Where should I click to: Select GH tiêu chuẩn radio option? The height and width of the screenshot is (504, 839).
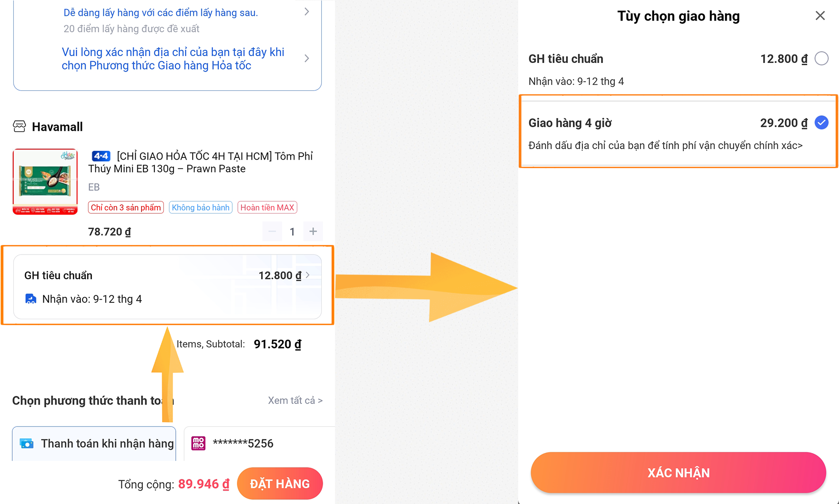(821, 59)
